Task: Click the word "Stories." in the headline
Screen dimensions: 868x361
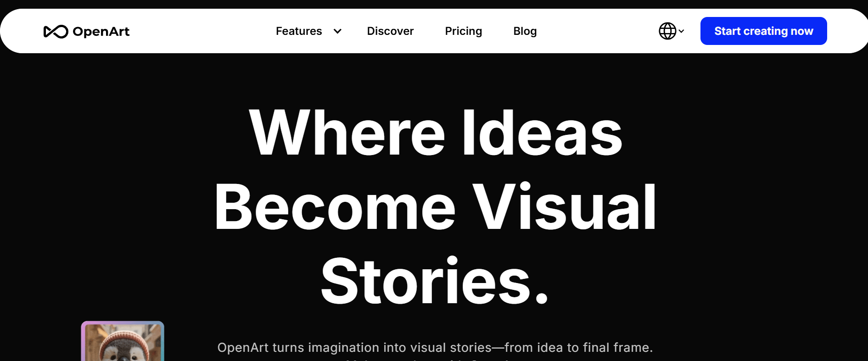Action: point(434,281)
